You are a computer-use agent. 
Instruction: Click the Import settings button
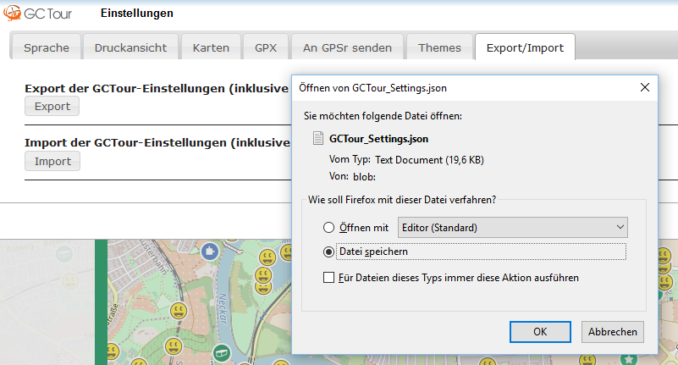tap(52, 161)
